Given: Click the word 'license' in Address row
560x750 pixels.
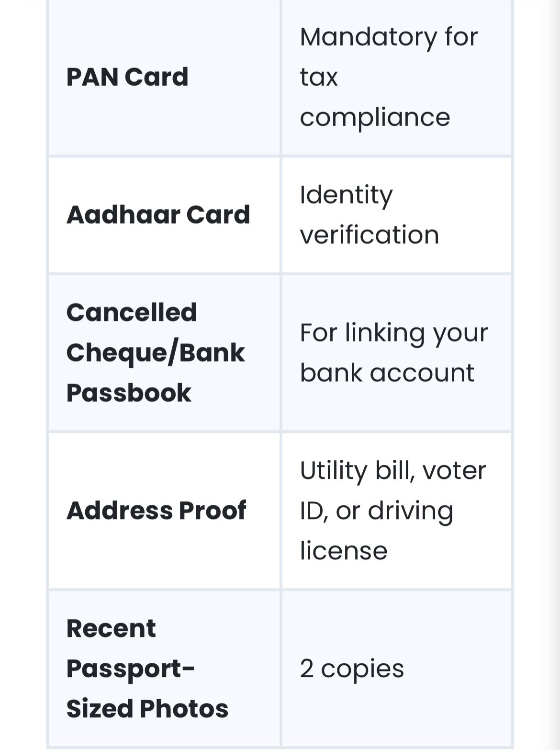Looking at the screenshot, I should point(343,551).
